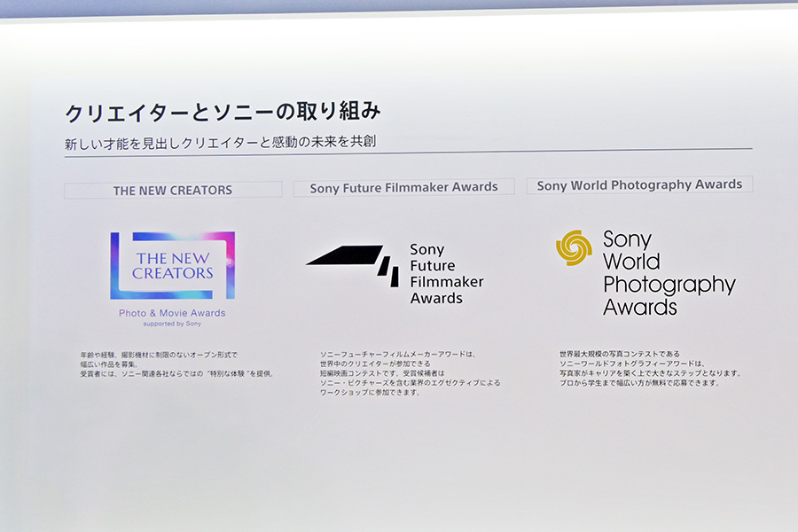Click the 'supported by Sony' text
Image resolution: width=798 pixels, height=532 pixels.
172,324
